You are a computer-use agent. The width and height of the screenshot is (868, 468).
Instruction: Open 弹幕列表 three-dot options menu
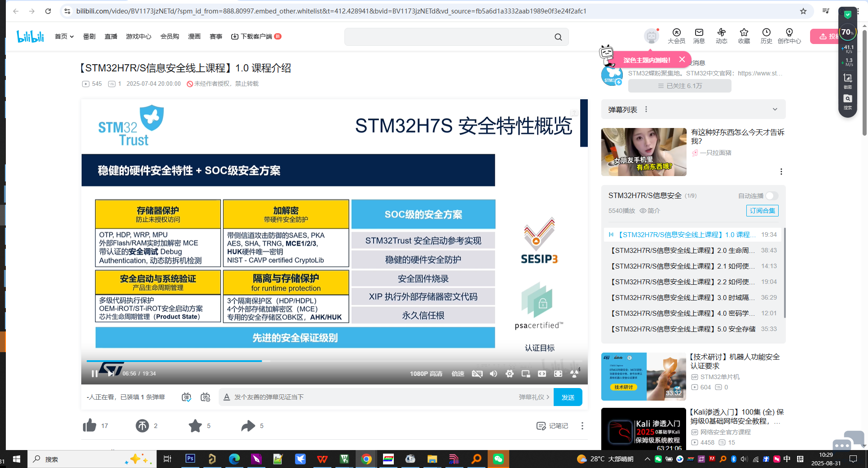tap(646, 110)
